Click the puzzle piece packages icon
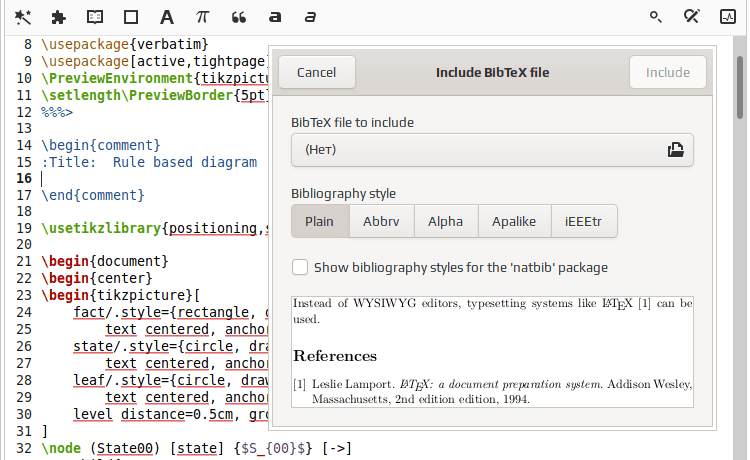 tap(58, 17)
